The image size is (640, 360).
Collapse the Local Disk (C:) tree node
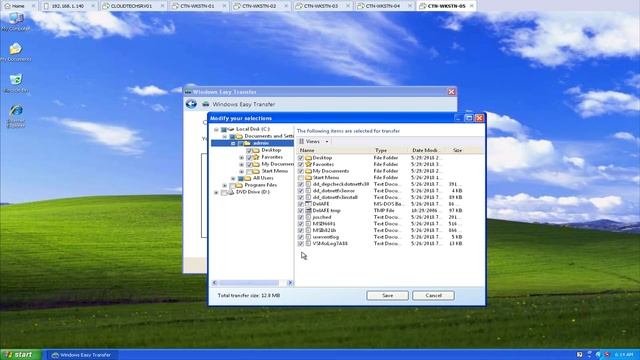pyautogui.click(x=216, y=129)
